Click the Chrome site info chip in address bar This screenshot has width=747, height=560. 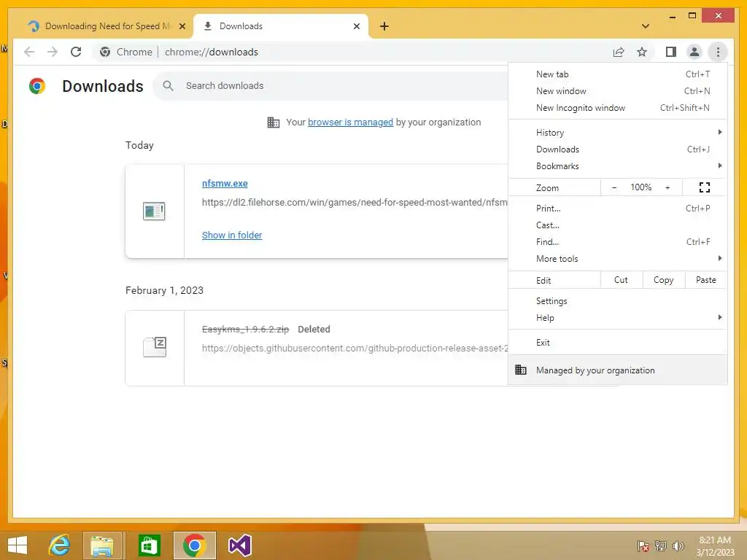126,52
